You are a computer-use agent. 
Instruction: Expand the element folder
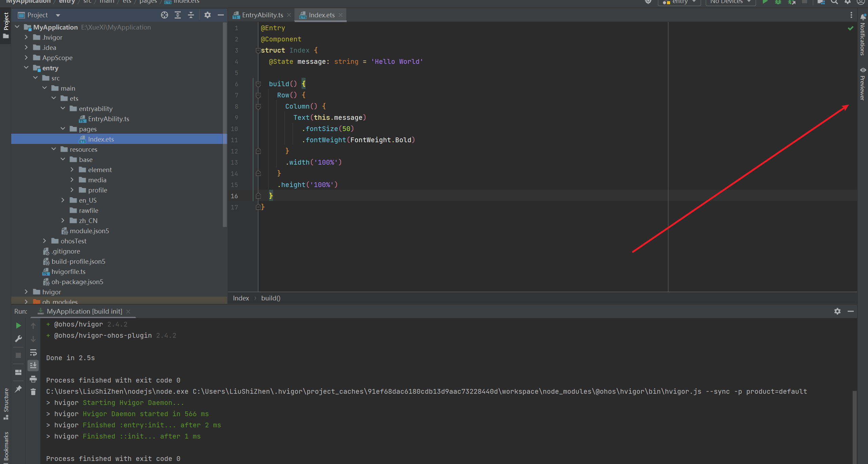[72, 170]
